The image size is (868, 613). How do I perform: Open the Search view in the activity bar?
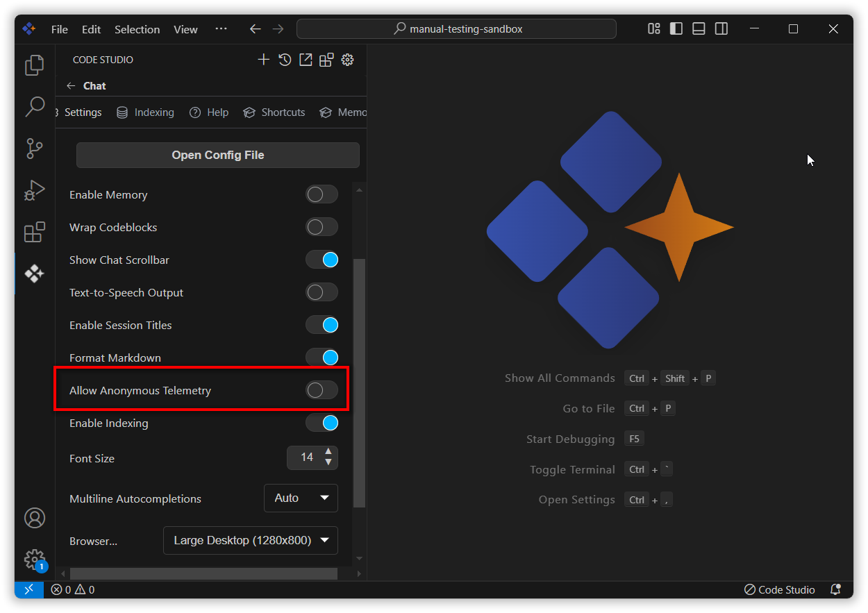point(35,106)
